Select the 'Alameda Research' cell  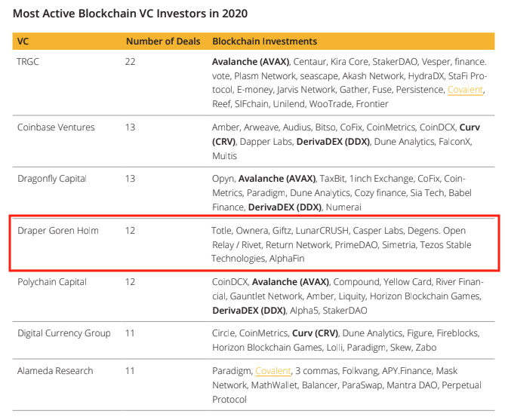55,371
